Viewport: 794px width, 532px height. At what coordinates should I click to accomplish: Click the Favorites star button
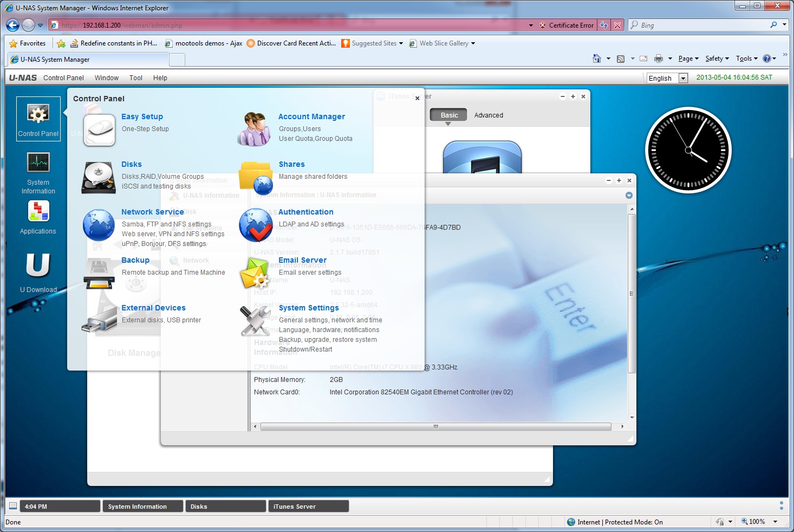[28, 43]
